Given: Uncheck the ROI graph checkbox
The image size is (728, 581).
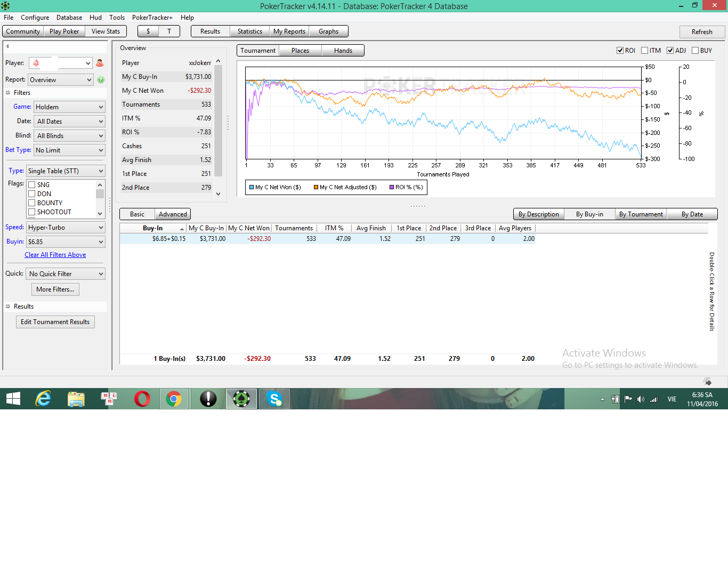Looking at the screenshot, I should pos(620,51).
